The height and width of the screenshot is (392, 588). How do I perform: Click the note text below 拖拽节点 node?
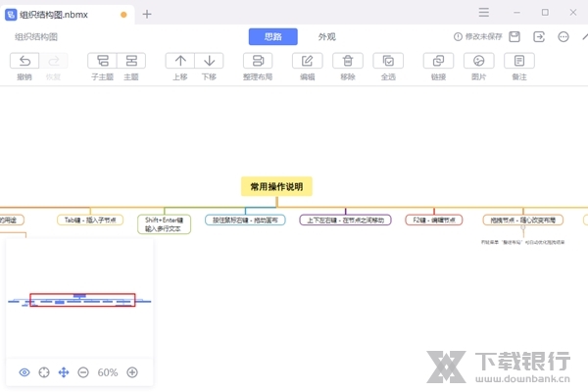[522, 242]
